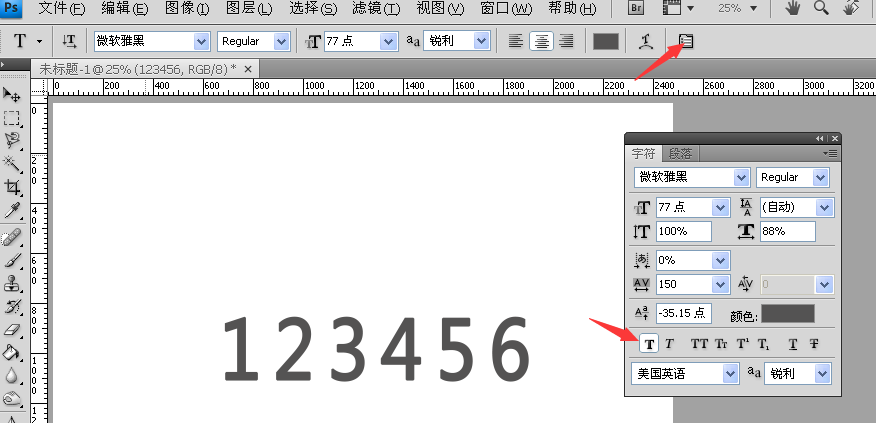
Task: Open font family dropdown in options bar
Action: (201, 41)
